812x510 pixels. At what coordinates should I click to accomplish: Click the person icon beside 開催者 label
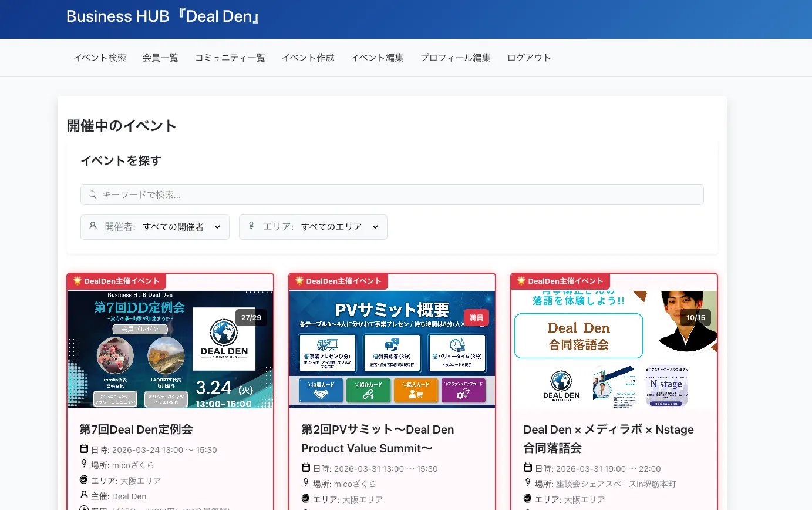pyautogui.click(x=93, y=226)
